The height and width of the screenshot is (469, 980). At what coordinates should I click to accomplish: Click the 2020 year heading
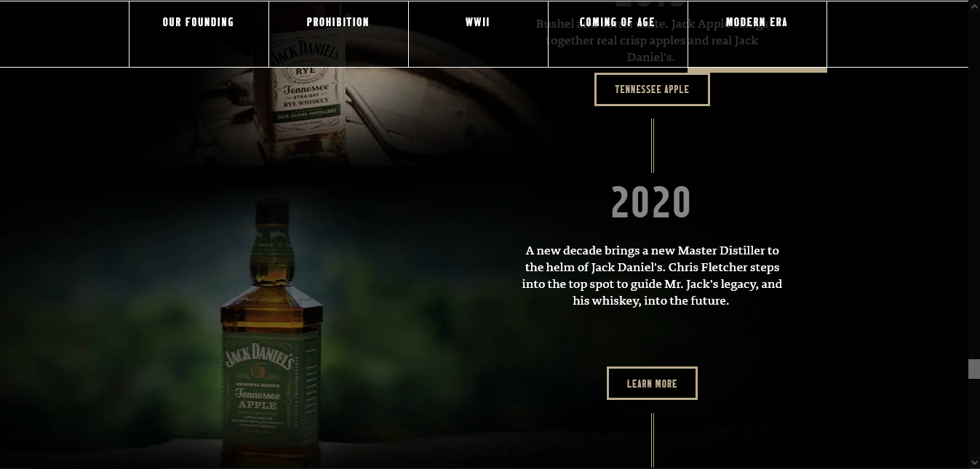tap(650, 202)
